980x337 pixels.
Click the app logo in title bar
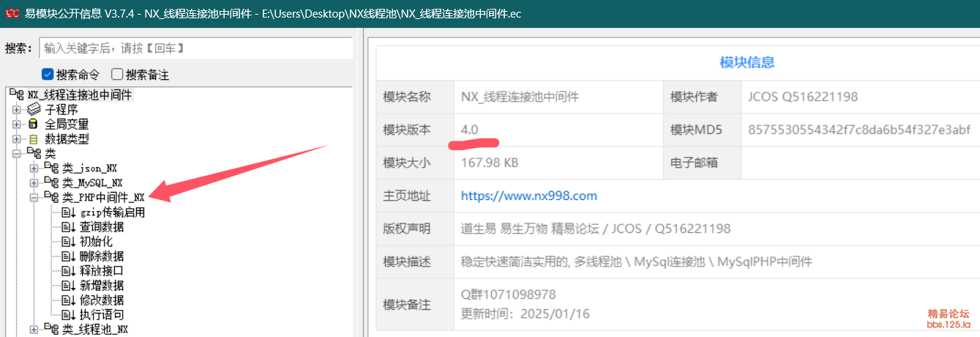coord(12,13)
